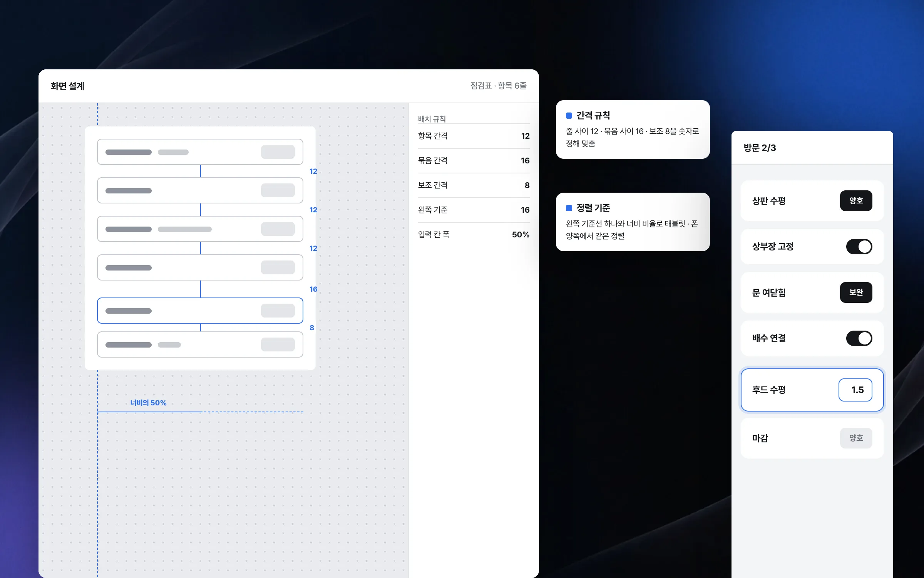Click the 입력 칸 폭 value 50%
The image size is (924, 578).
click(521, 235)
